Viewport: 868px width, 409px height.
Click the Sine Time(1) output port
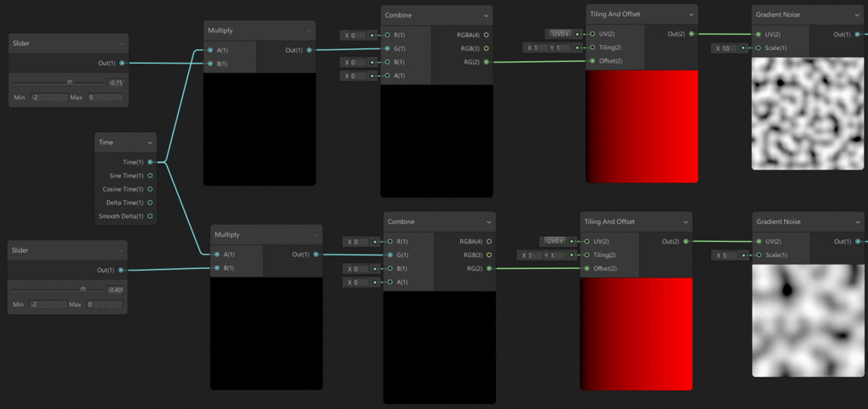(x=150, y=176)
